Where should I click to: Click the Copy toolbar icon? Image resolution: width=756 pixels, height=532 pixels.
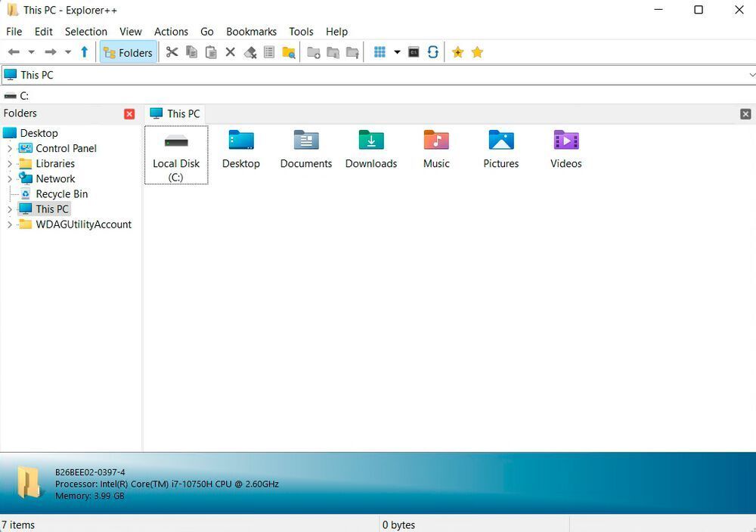click(192, 52)
